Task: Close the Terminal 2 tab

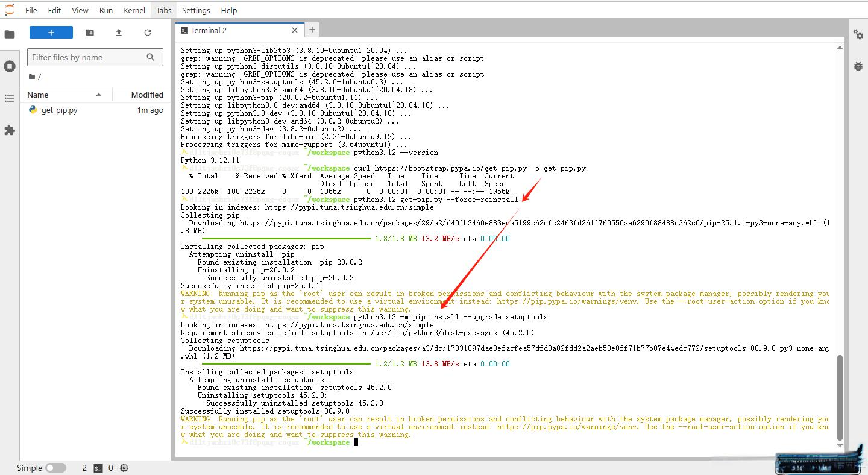Action: pyautogui.click(x=295, y=30)
